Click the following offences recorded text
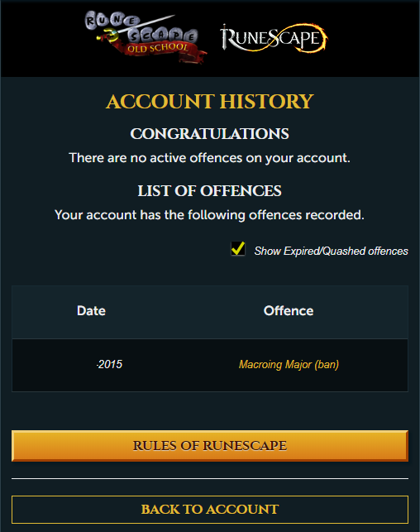This screenshot has height=532, width=420. click(209, 215)
